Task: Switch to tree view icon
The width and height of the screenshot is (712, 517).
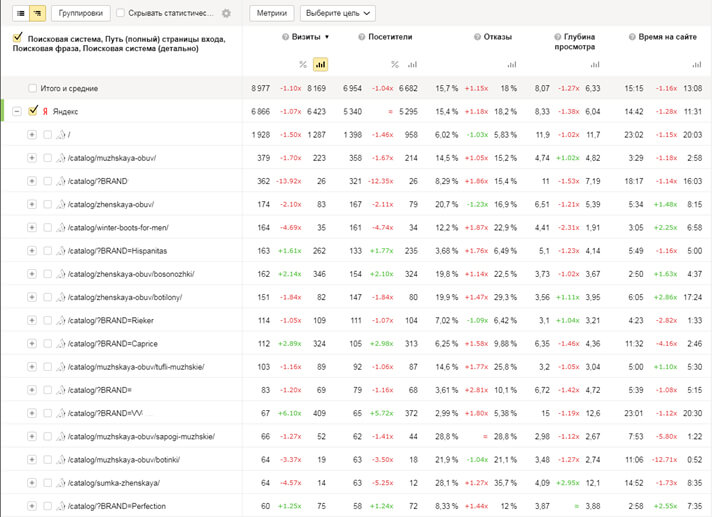Action: point(37,13)
